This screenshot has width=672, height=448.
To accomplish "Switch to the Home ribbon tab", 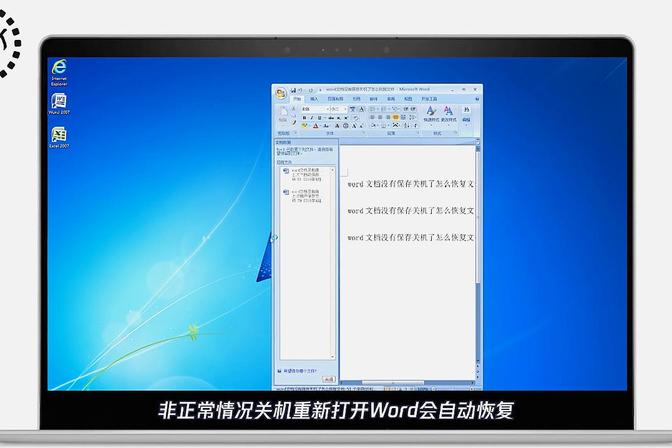I will click(x=297, y=99).
